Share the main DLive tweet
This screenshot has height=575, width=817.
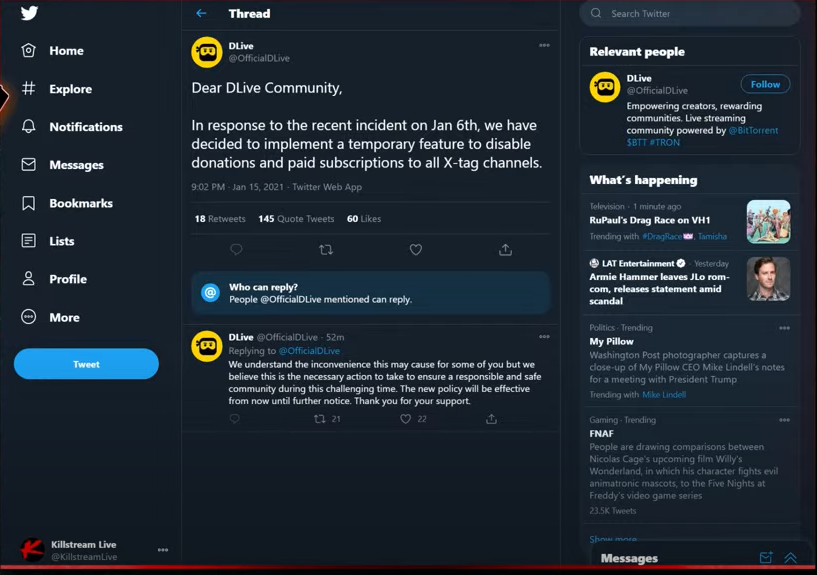click(x=505, y=250)
